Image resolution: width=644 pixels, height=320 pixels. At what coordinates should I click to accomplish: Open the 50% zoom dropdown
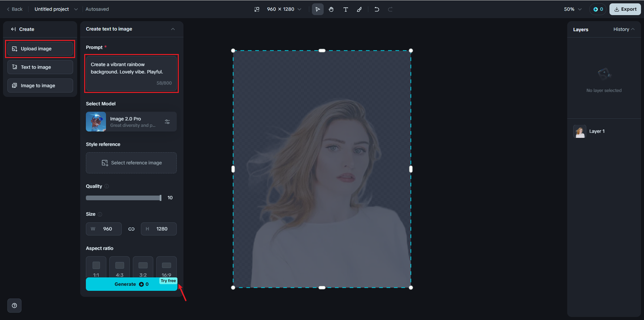click(x=573, y=9)
